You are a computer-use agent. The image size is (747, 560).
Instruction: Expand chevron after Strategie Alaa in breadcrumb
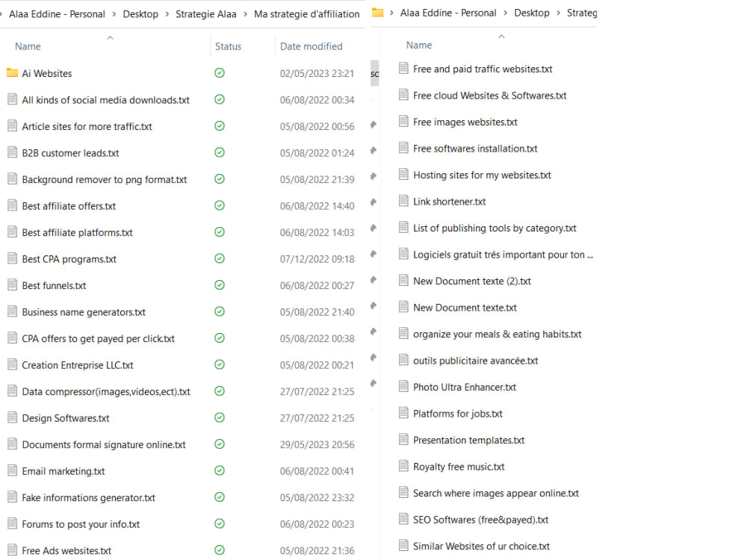pos(245,14)
